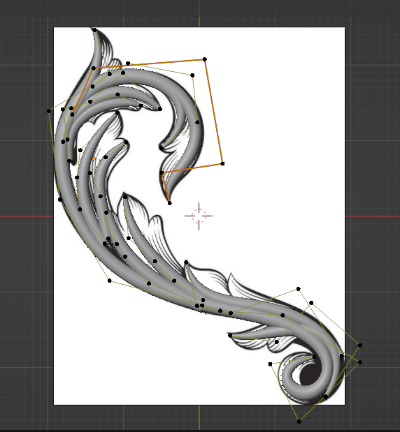
Task: Select the control point at the topmost leaf tip
Action: coord(95,30)
